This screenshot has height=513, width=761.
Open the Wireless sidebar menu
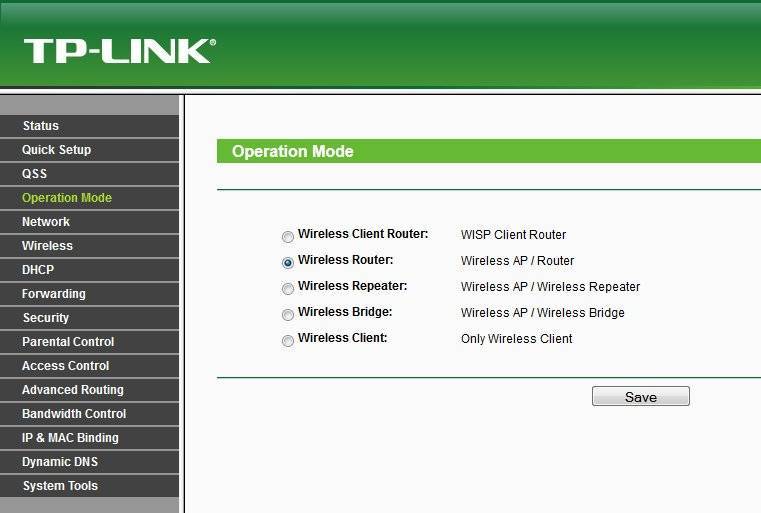pos(89,246)
